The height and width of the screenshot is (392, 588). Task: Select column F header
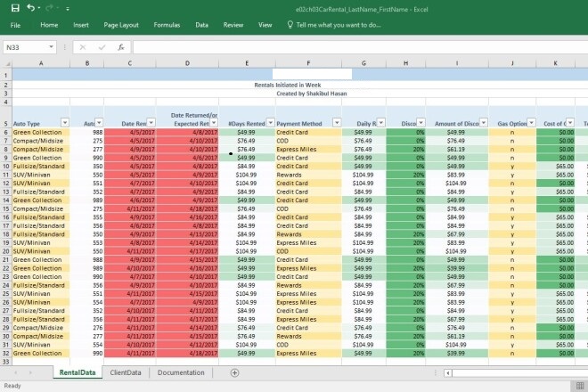(x=307, y=64)
